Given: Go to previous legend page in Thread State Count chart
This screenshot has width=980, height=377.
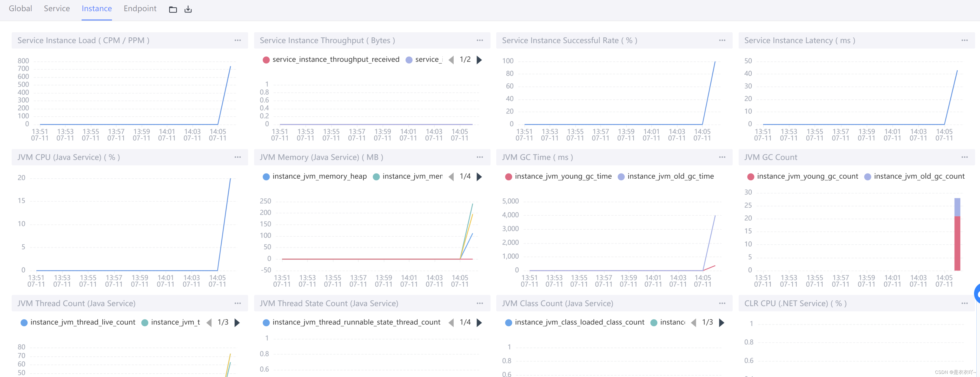Looking at the screenshot, I should point(451,323).
